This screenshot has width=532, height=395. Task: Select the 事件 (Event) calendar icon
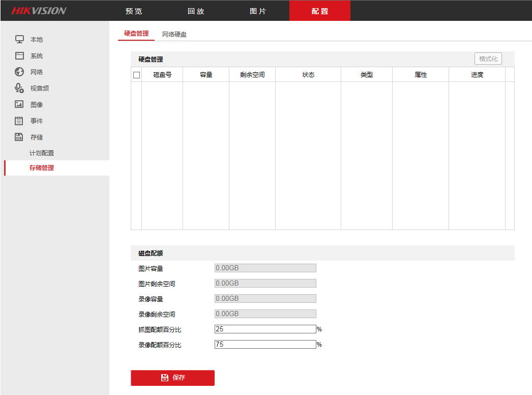[x=19, y=121]
